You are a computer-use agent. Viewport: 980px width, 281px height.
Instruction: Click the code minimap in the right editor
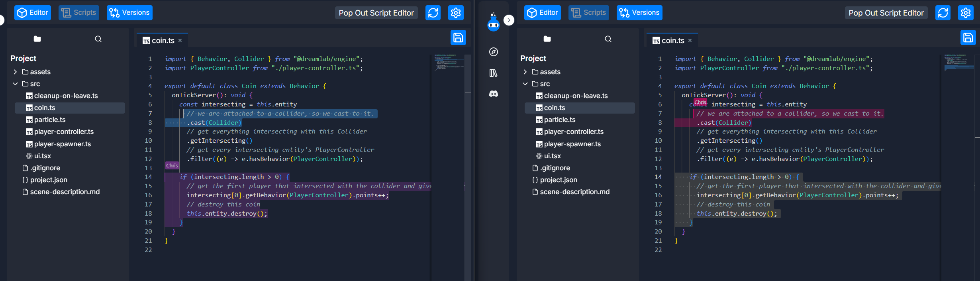[x=958, y=63]
